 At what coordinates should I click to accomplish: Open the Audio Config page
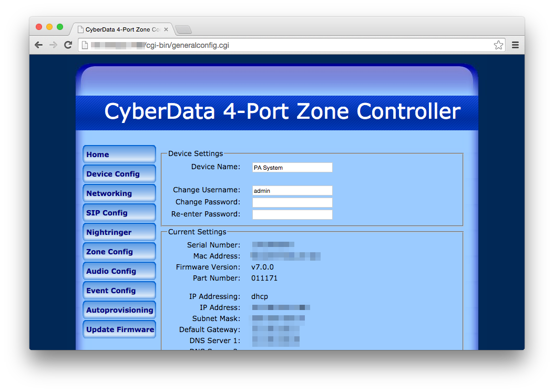coord(119,271)
